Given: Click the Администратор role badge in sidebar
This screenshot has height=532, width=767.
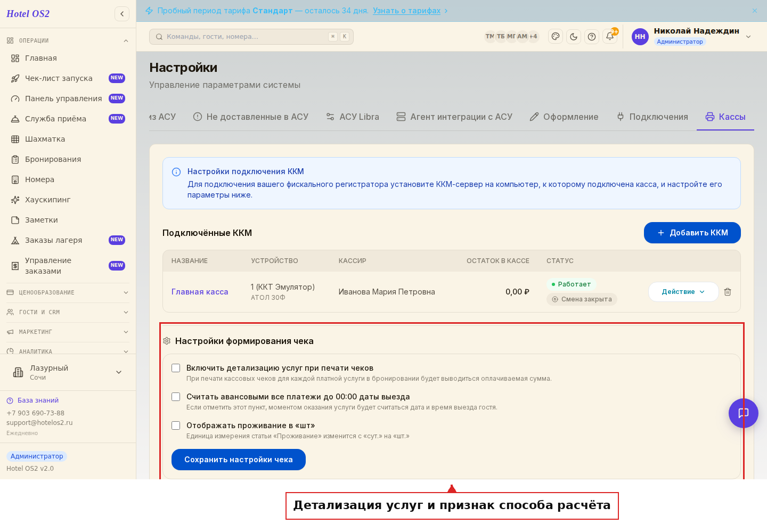Looking at the screenshot, I should click(37, 456).
